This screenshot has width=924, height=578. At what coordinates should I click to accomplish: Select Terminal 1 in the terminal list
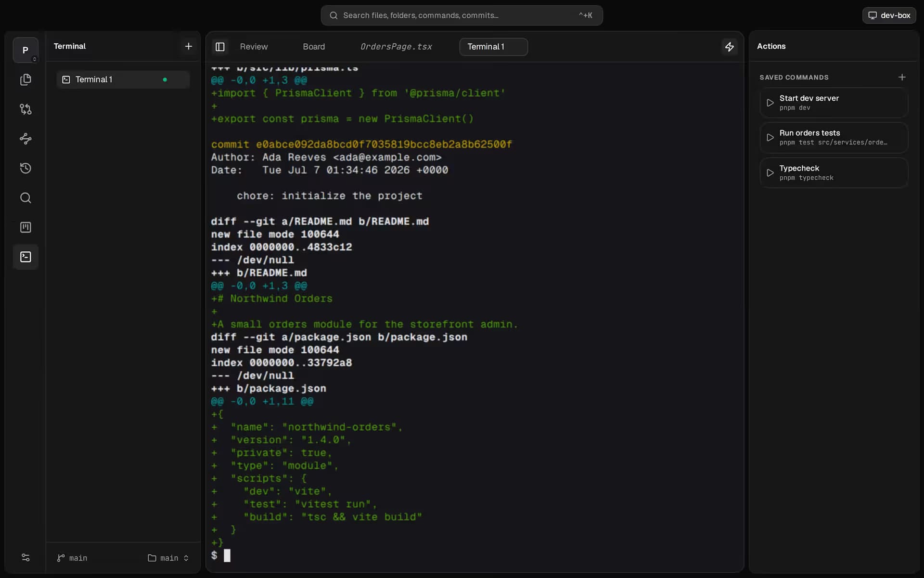coord(123,79)
